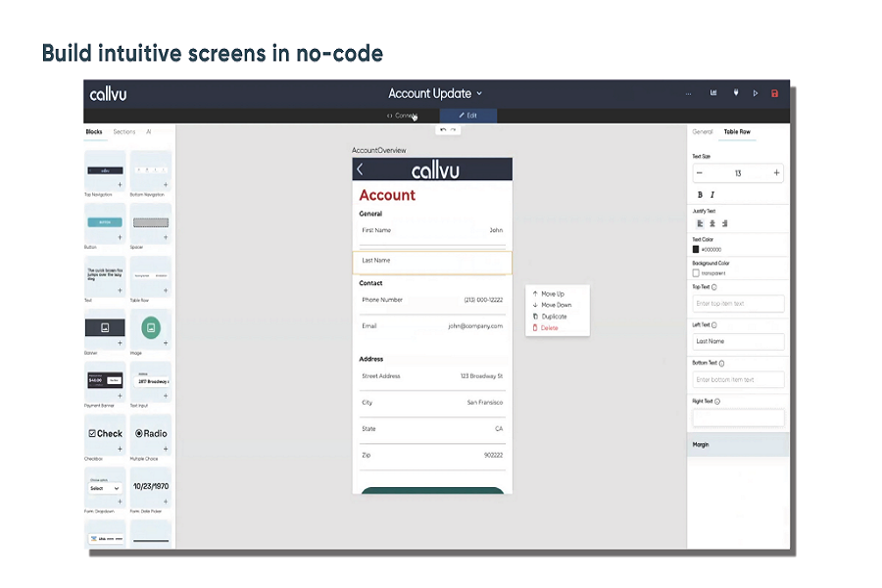Image resolution: width=882 pixels, height=588 pixels.
Task: Open the three-dots more options menu
Action: (689, 94)
